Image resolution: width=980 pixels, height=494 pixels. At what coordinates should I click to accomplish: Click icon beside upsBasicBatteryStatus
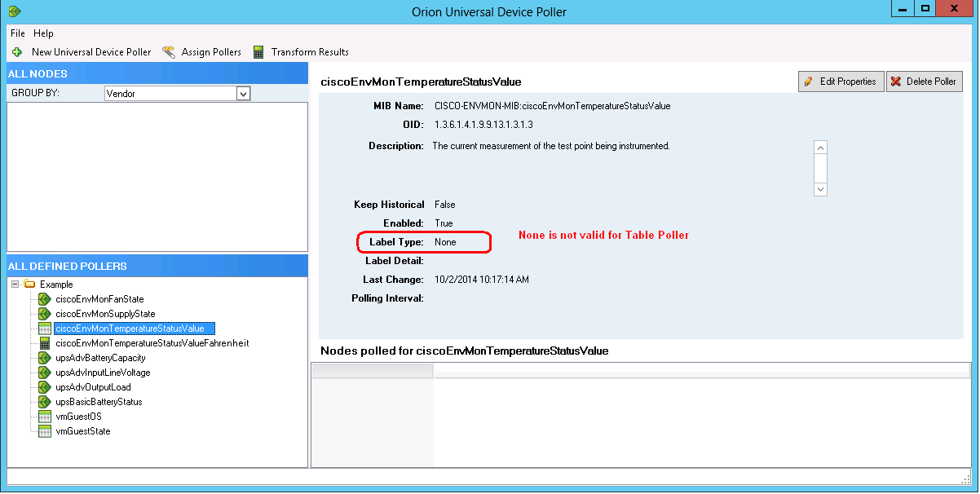coord(45,402)
